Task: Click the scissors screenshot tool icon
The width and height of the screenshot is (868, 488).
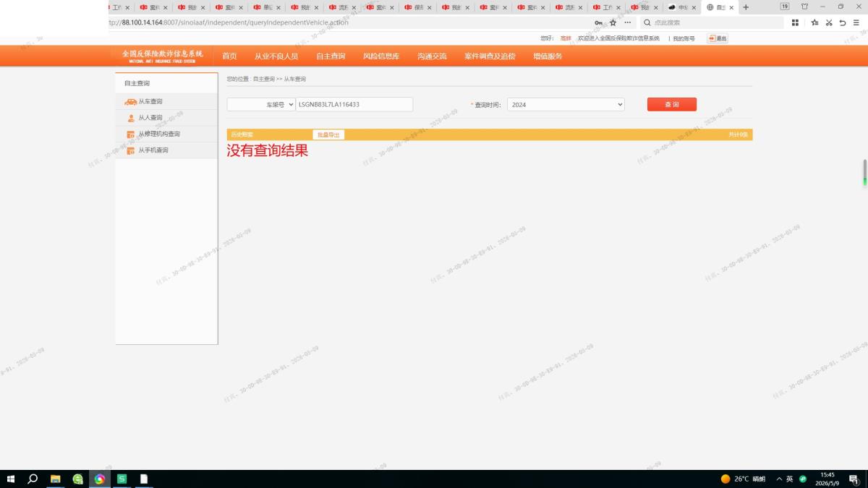Action: [x=829, y=23]
